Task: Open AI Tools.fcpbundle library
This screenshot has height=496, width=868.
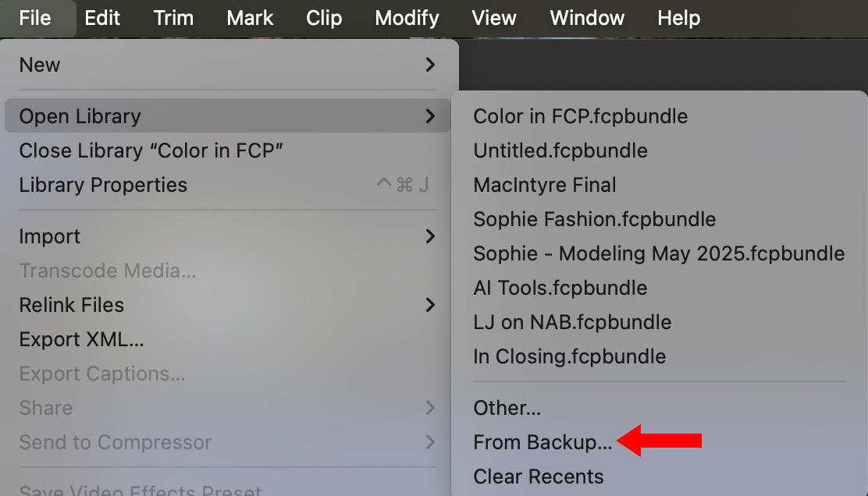Action: [x=560, y=288]
